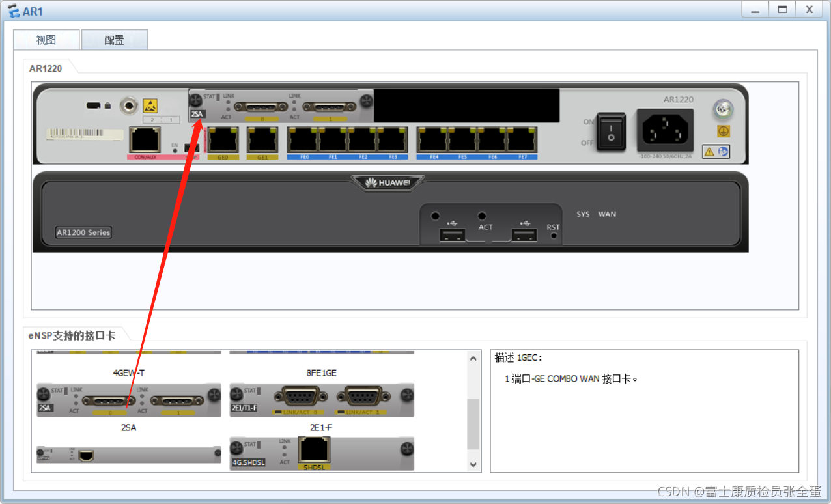
Task: Click the grounding screw on the router
Action: (x=723, y=109)
